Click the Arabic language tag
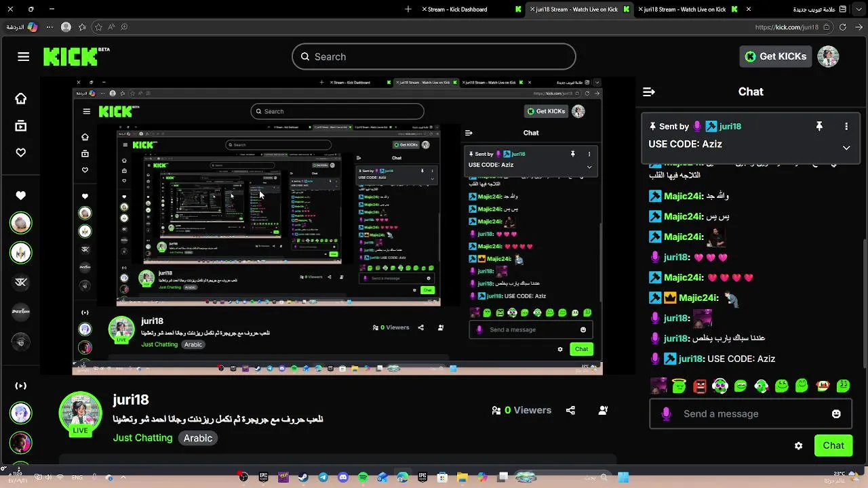 coord(198,439)
